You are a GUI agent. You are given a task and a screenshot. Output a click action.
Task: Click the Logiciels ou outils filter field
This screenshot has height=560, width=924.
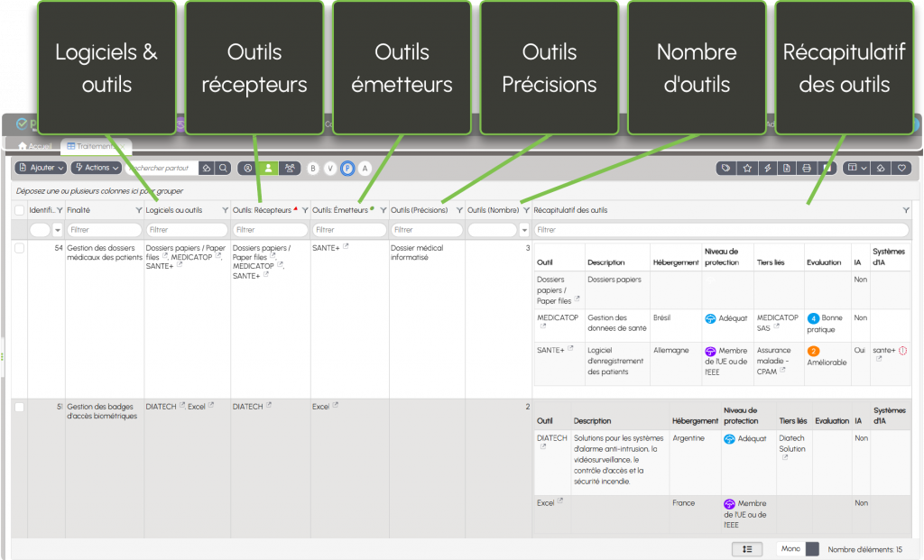186,230
